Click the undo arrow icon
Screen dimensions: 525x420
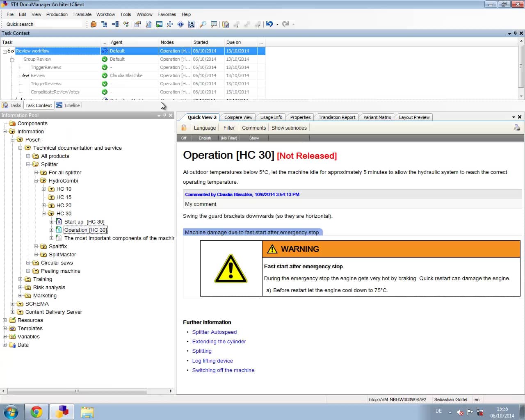pyautogui.click(x=269, y=24)
